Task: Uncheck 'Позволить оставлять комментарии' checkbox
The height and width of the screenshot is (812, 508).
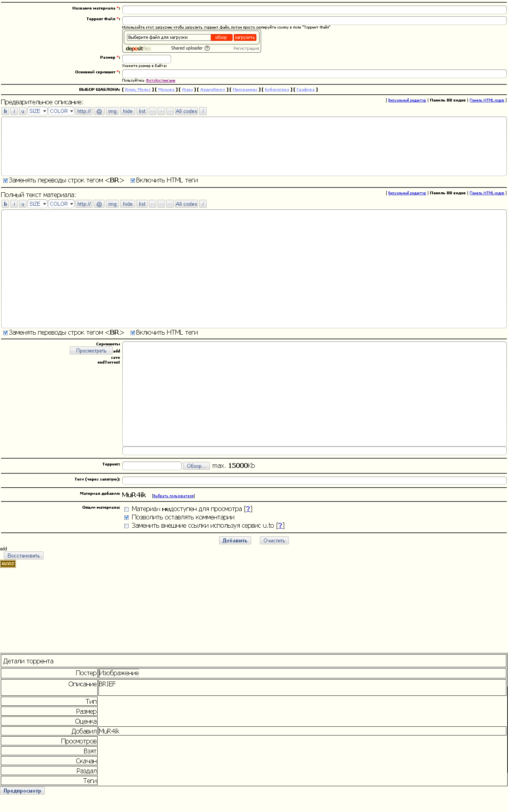Action: pyautogui.click(x=127, y=517)
